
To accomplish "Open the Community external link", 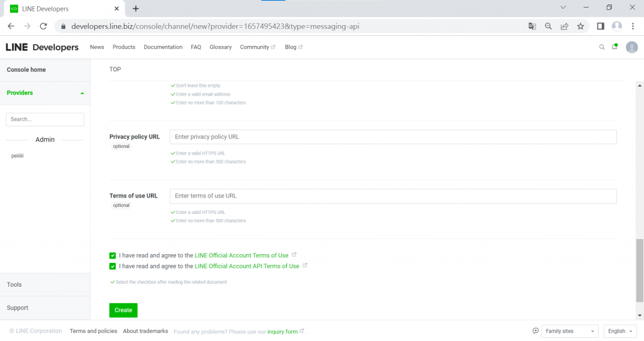I will click(257, 47).
